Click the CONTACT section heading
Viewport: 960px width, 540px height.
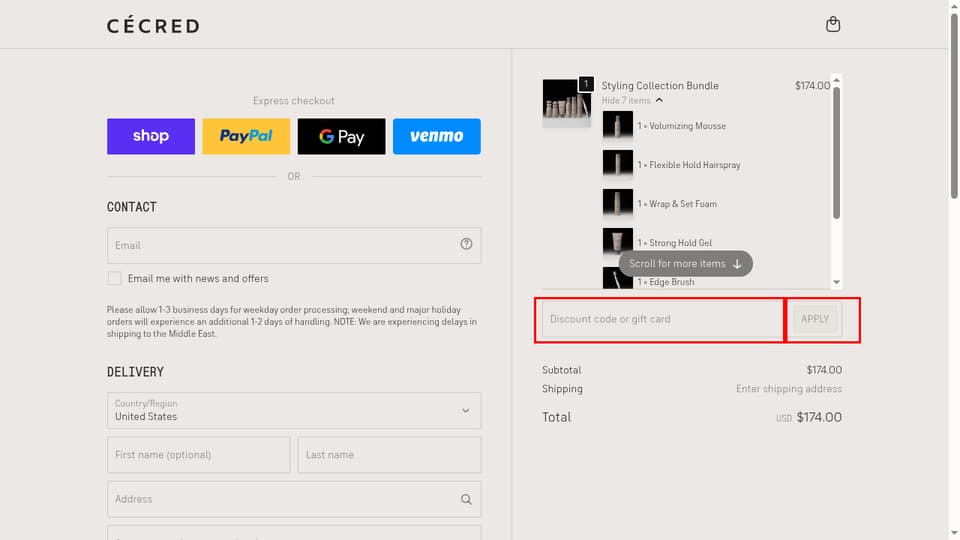[x=132, y=207]
